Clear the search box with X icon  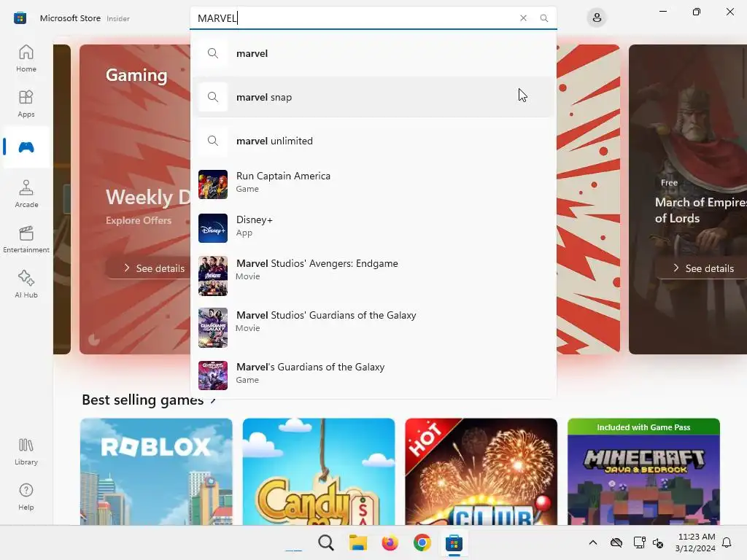(523, 18)
